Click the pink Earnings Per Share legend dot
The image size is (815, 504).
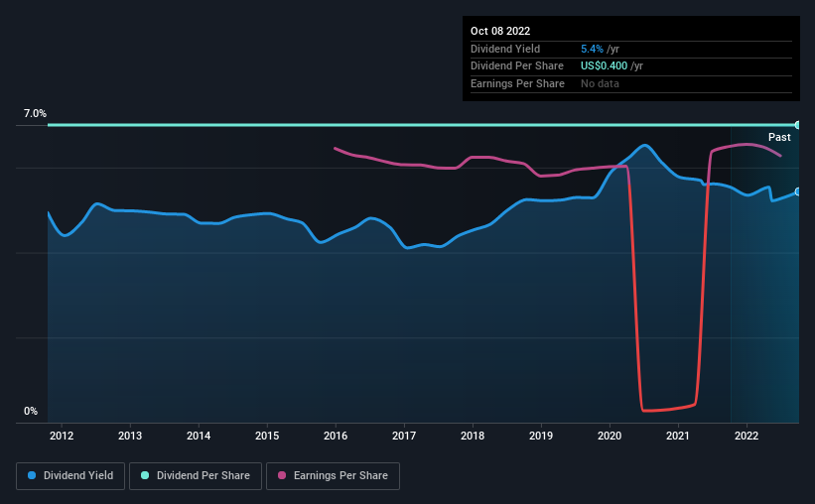(282, 475)
